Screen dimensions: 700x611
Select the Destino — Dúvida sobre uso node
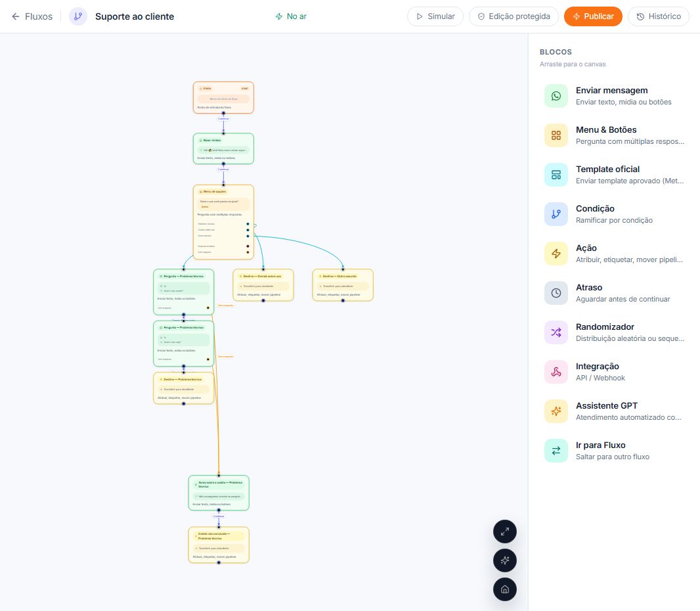point(263,285)
